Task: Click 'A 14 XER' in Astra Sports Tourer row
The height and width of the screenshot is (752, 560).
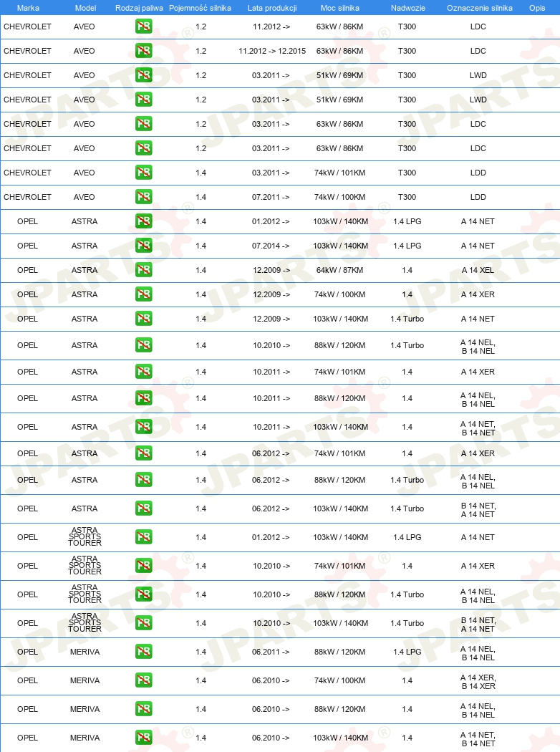Action: coord(478,566)
